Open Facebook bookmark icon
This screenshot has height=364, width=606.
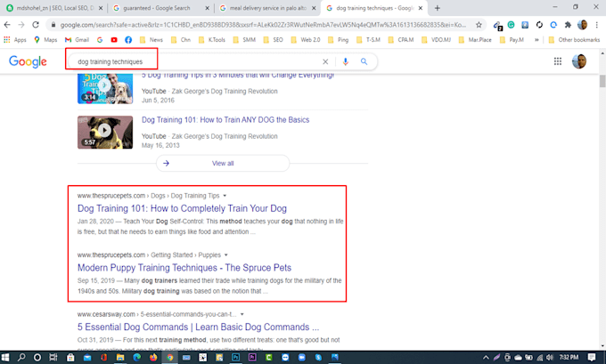pyautogui.click(x=128, y=40)
